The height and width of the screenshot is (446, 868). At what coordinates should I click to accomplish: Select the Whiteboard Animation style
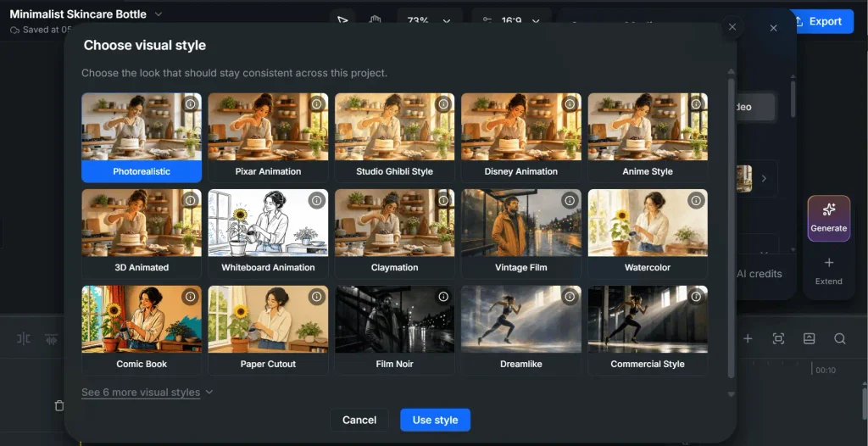point(268,234)
